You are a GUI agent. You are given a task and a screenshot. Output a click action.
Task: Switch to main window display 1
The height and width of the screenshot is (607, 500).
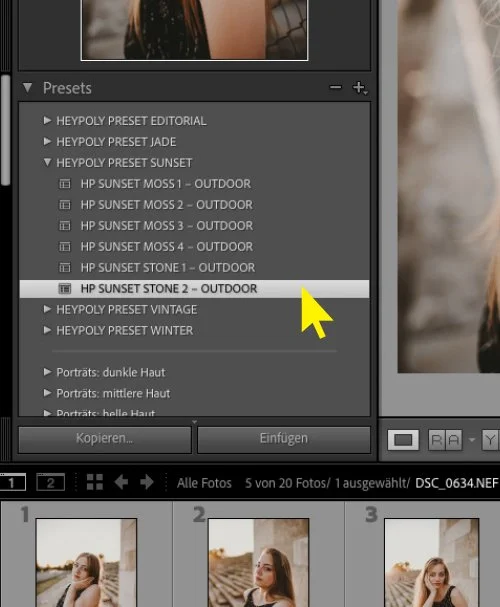[12, 482]
